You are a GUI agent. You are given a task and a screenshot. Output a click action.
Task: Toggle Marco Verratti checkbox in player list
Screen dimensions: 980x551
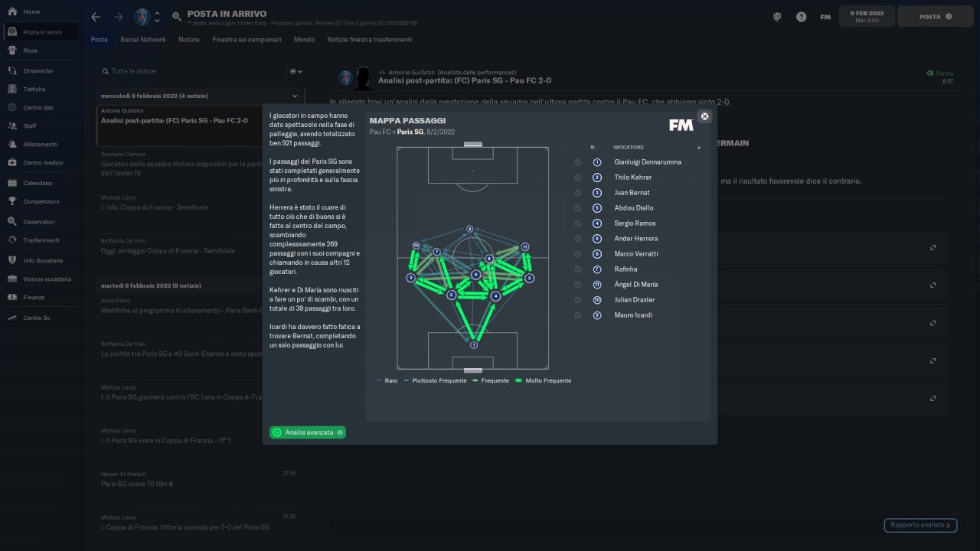[577, 254]
